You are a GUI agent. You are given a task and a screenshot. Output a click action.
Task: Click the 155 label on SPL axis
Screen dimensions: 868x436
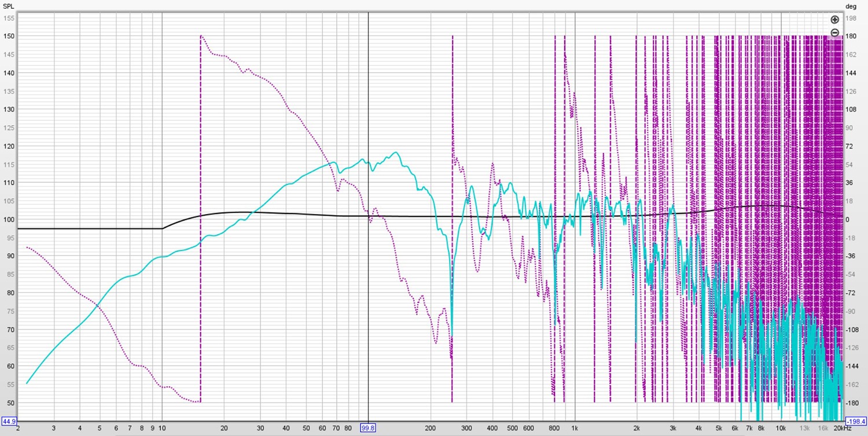click(9, 18)
